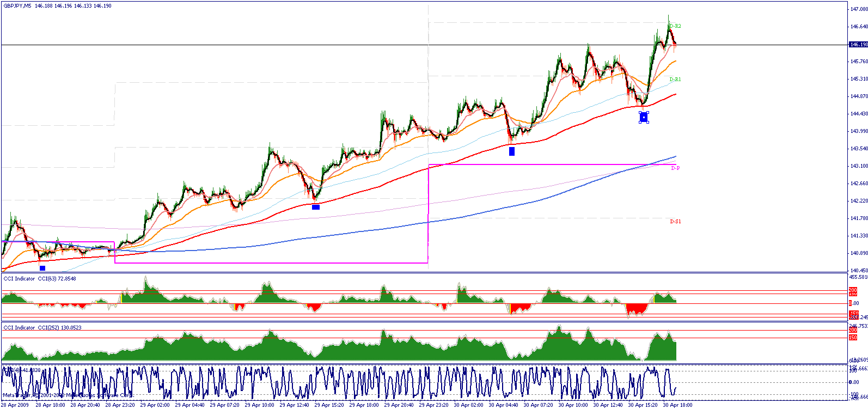
Task: Click the D-P pivot label
Action: (675, 168)
